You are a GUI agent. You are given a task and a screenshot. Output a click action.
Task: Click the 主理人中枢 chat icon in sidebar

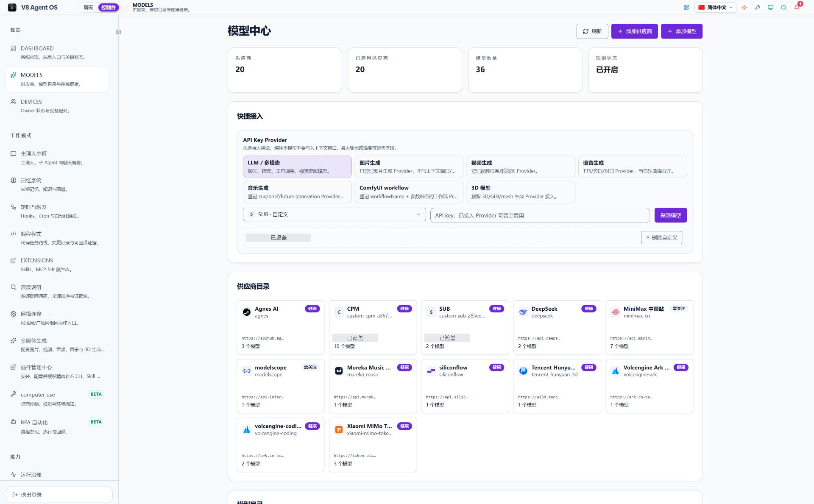[x=14, y=153]
